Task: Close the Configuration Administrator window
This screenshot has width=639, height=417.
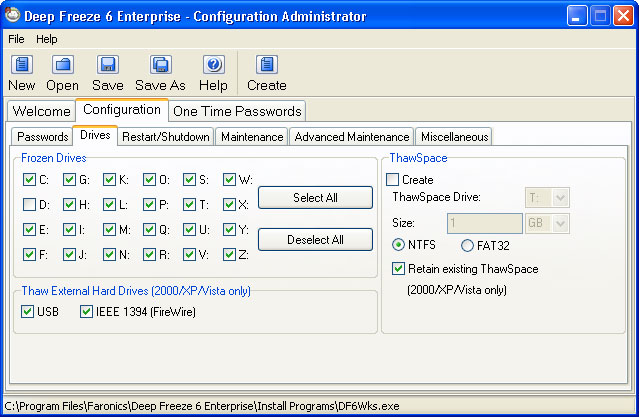Action: [x=624, y=16]
